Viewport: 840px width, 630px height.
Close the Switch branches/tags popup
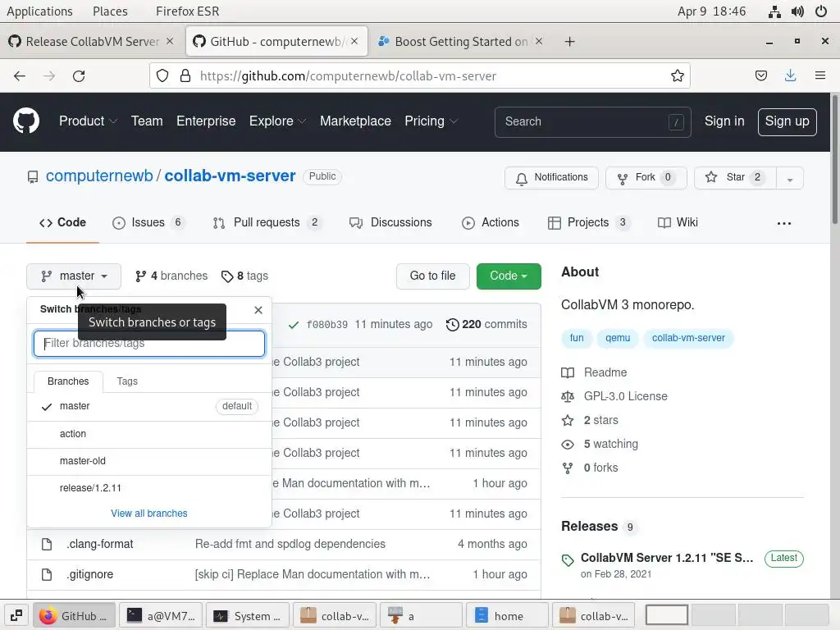[258, 309]
